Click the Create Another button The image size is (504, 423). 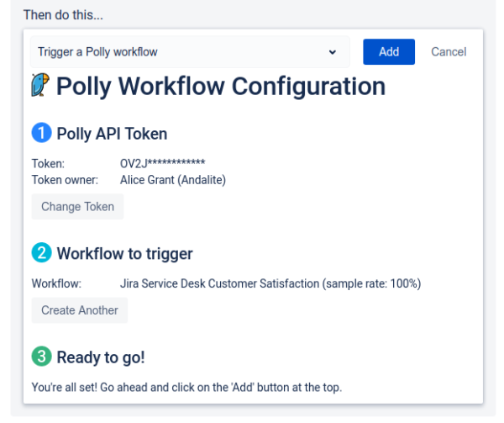80,310
